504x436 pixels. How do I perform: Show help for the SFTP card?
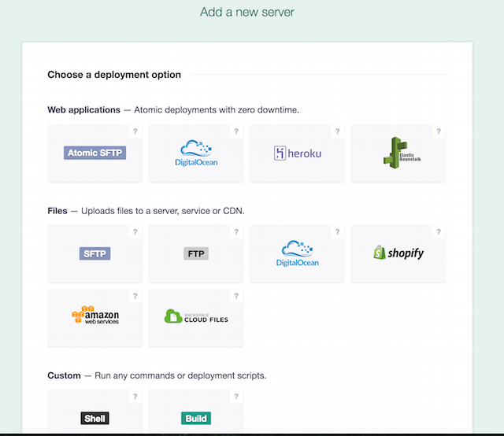coord(135,232)
